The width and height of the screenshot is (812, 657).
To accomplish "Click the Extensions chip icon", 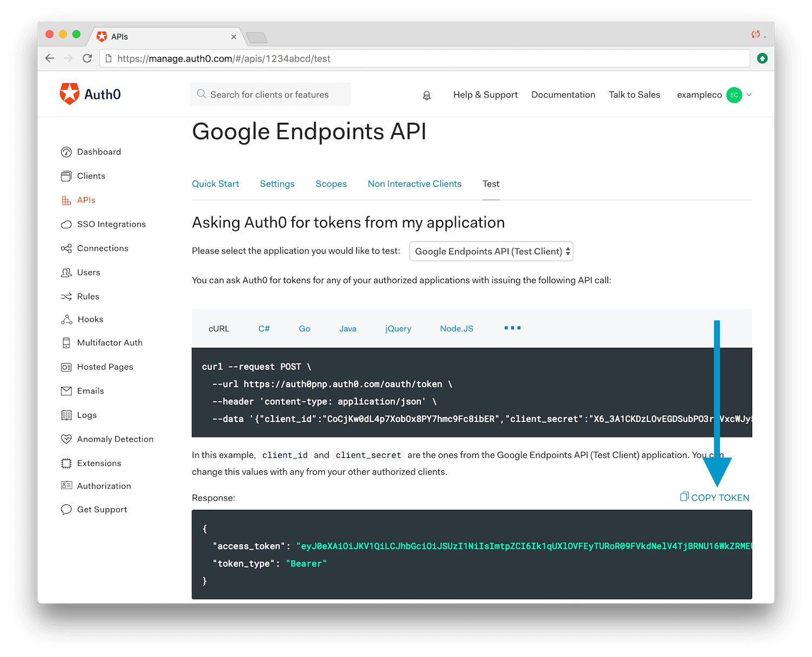I will tap(66, 463).
